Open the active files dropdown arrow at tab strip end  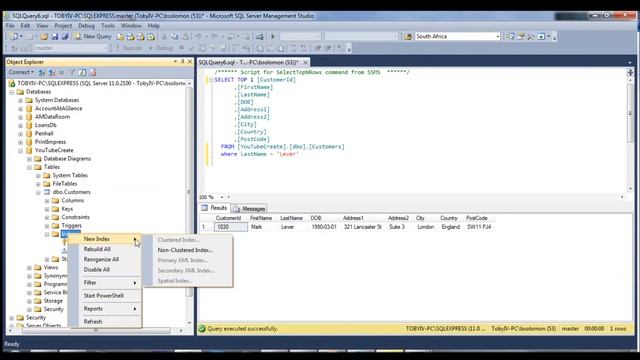click(x=630, y=63)
